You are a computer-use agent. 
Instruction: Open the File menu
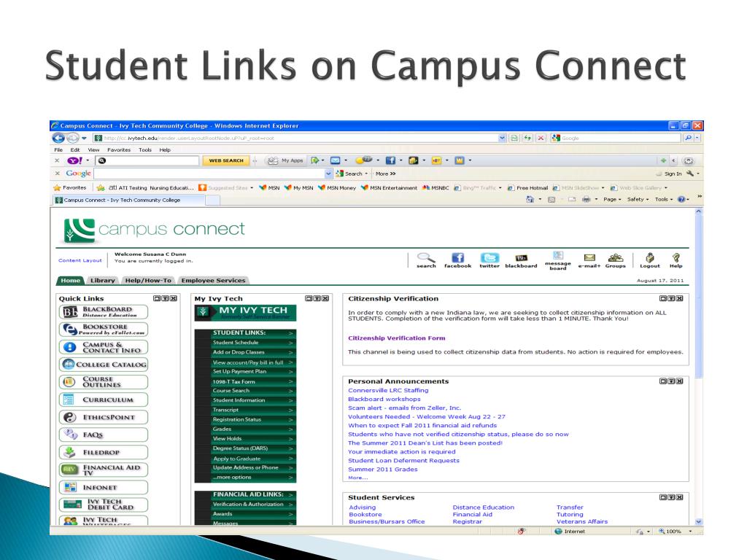click(58, 149)
